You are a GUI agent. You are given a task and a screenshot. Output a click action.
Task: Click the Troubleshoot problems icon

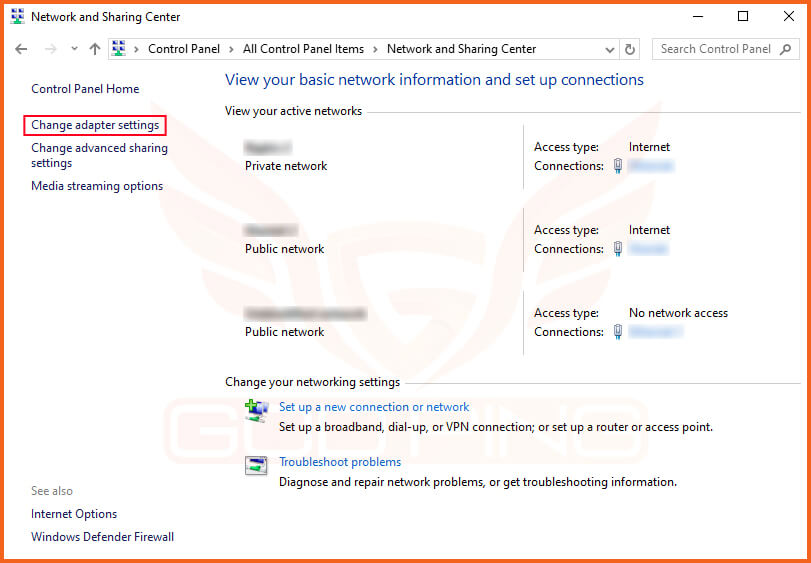[257, 465]
